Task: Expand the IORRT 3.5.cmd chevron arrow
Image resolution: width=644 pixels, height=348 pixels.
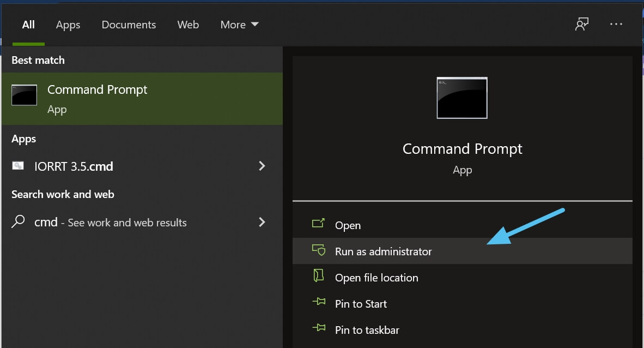Action: (262, 166)
